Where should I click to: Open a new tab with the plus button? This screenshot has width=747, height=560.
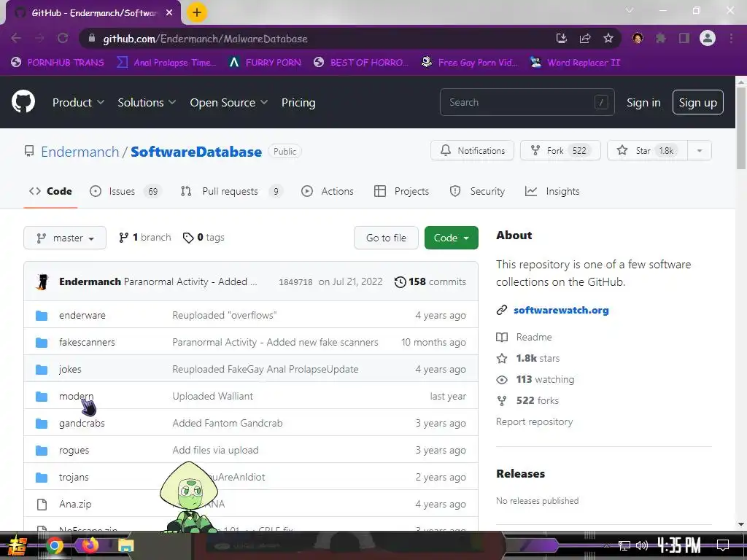click(197, 12)
